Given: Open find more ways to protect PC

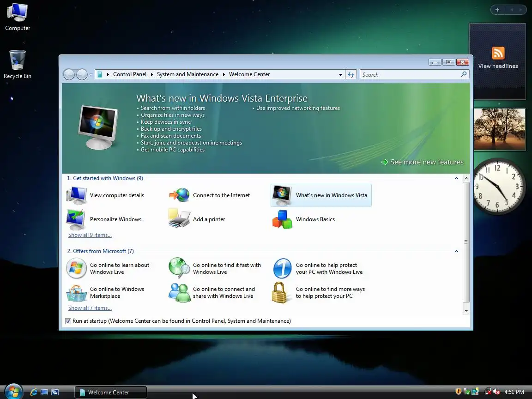Looking at the screenshot, I should [x=319, y=292].
